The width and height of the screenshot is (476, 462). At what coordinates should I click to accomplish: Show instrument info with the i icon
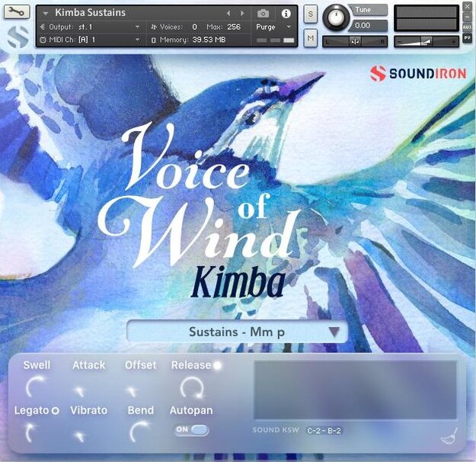coord(286,14)
